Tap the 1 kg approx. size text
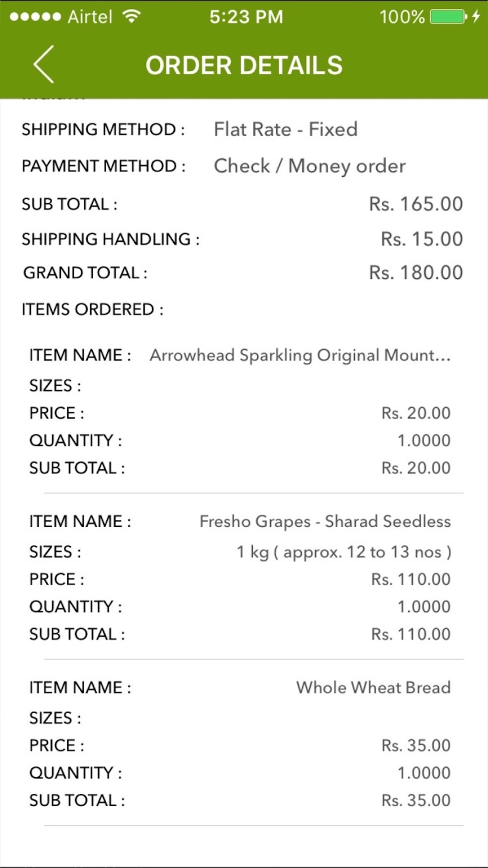488x868 pixels. [x=344, y=552]
